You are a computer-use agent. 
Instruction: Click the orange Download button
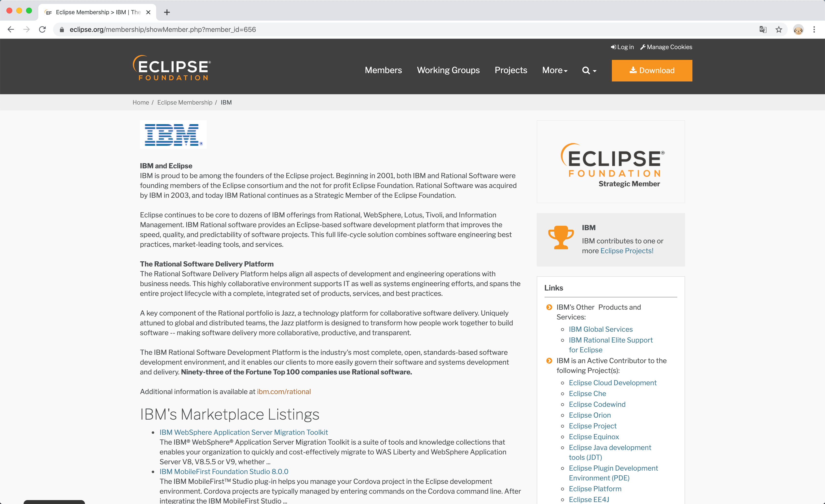click(x=652, y=70)
